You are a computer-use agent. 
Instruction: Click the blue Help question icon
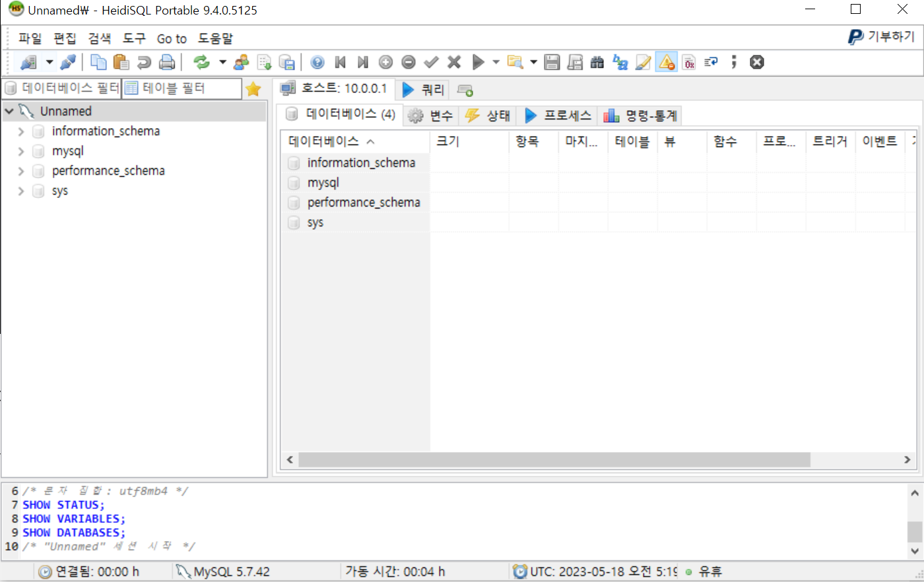tap(317, 62)
